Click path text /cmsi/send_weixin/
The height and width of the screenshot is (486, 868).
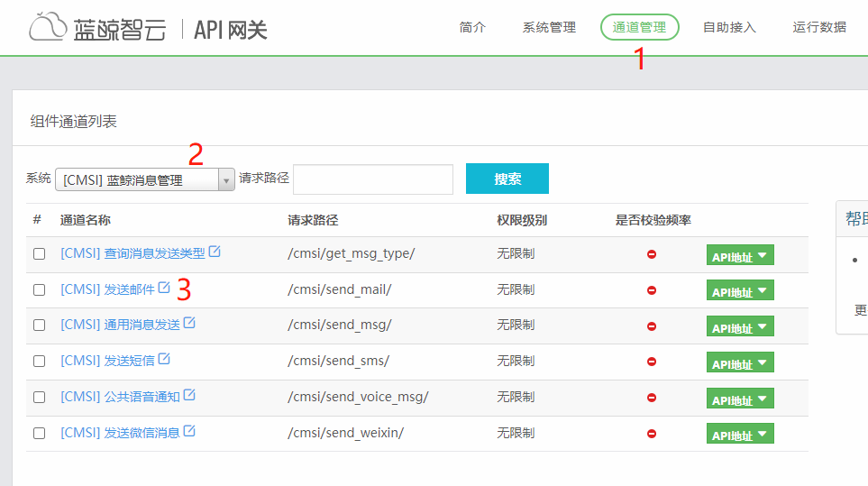point(345,433)
